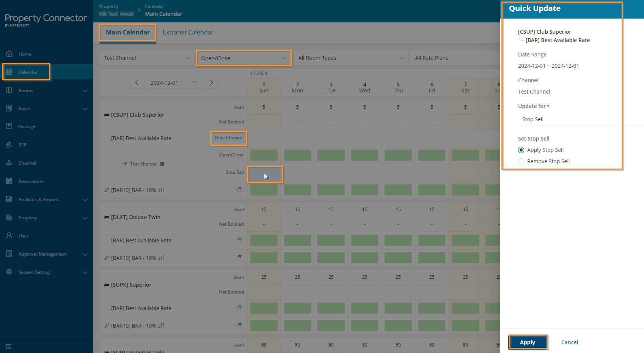Open the All Rate Plans dropdown
Image resolution: width=644 pixels, height=353 pixels.
coord(455,58)
